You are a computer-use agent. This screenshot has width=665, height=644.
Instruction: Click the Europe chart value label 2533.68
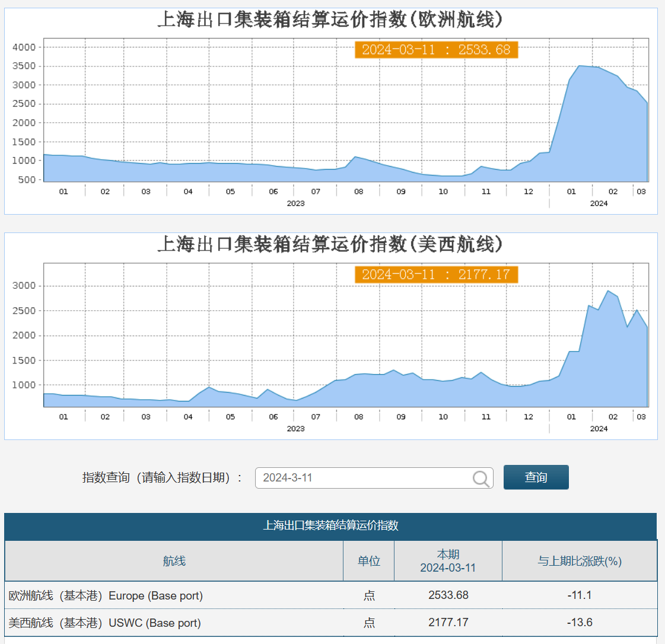437,50
